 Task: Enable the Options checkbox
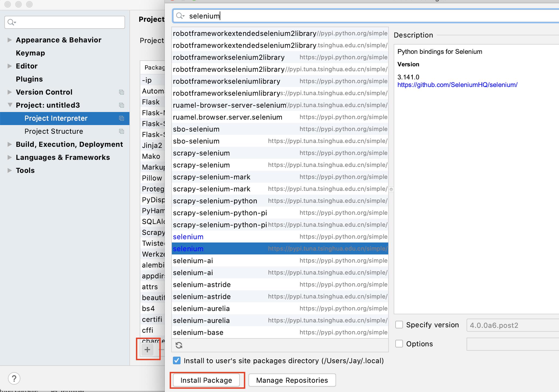point(399,344)
